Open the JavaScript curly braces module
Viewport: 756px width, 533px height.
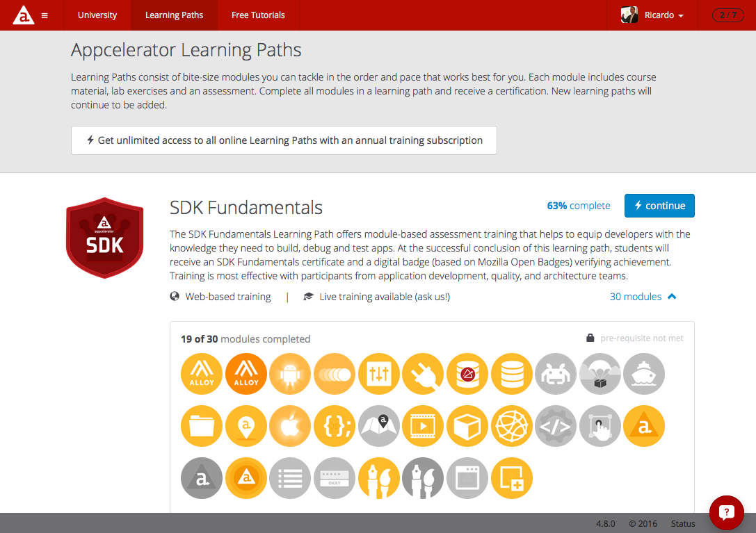coord(335,426)
